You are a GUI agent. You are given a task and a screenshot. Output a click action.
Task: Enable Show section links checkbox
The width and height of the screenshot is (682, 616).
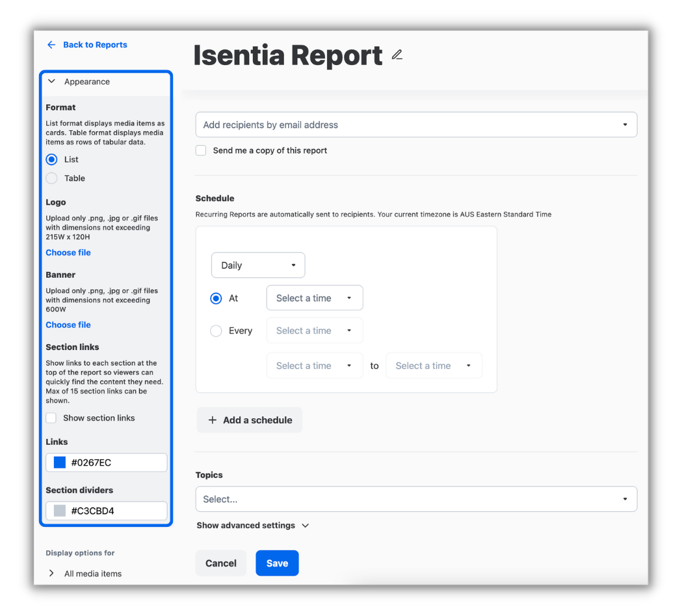pyautogui.click(x=51, y=418)
